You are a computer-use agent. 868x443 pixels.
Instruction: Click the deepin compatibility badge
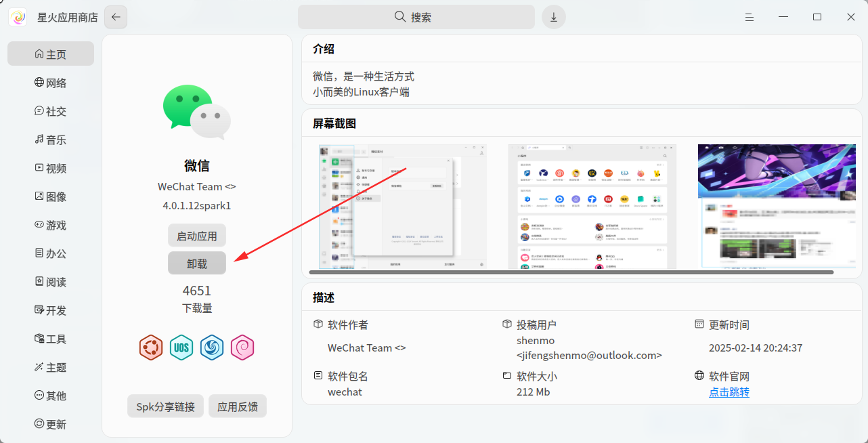[x=212, y=348]
